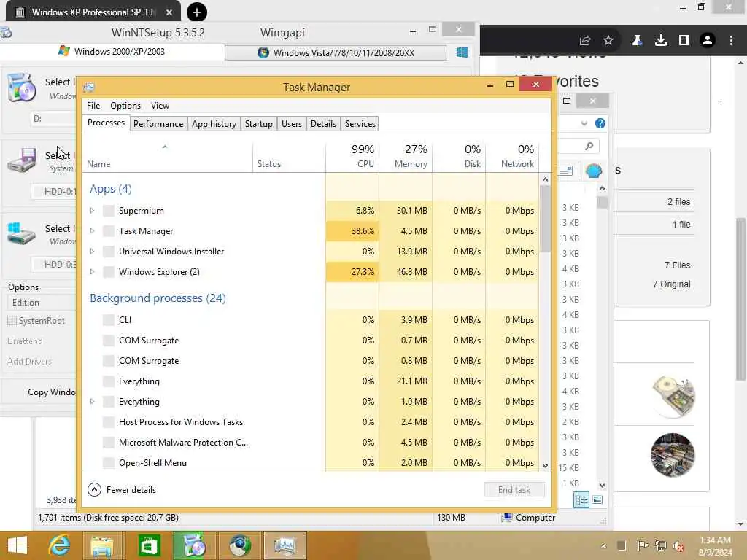This screenshot has height=560, width=747.
Task: Expand the Supermium process group
Action: click(92, 211)
